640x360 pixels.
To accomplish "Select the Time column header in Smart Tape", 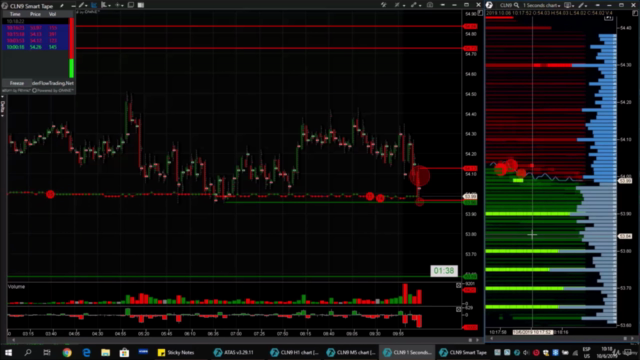I will (x=15, y=14).
